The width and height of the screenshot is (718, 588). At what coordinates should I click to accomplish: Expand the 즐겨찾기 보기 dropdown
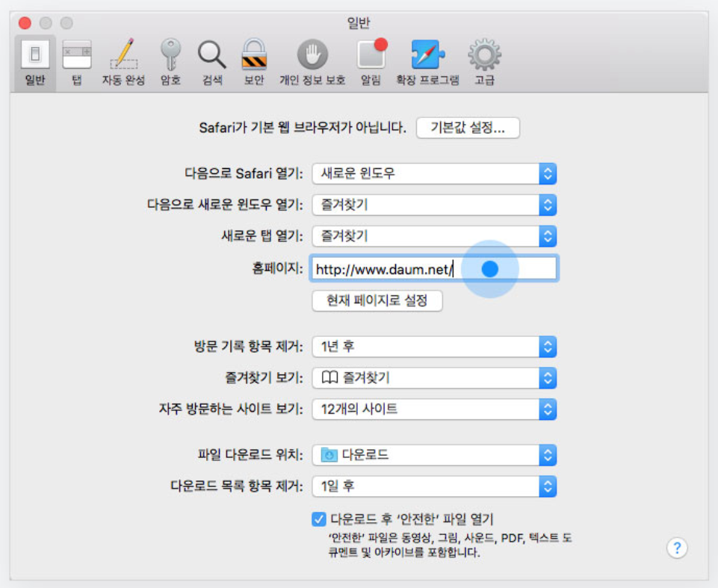434,378
